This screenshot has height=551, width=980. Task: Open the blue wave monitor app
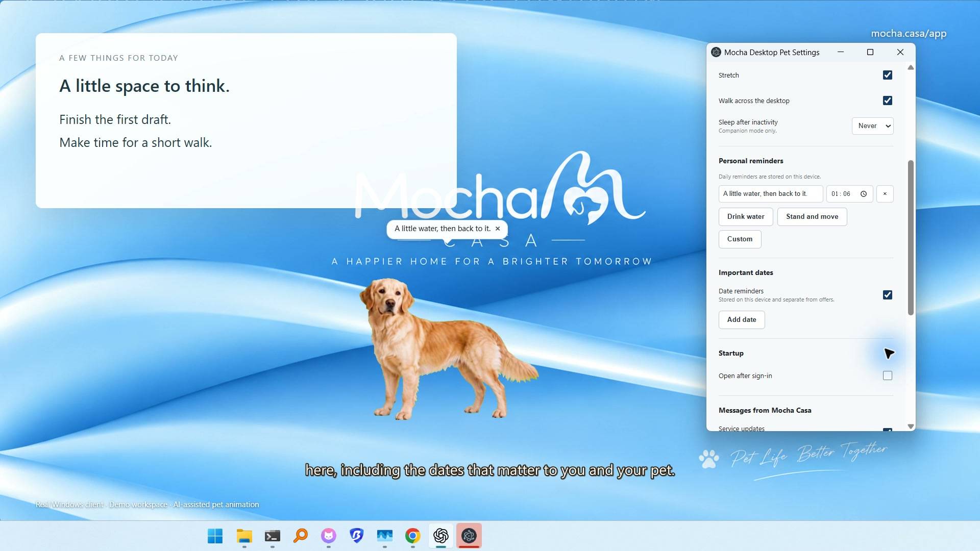coord(385,536)
